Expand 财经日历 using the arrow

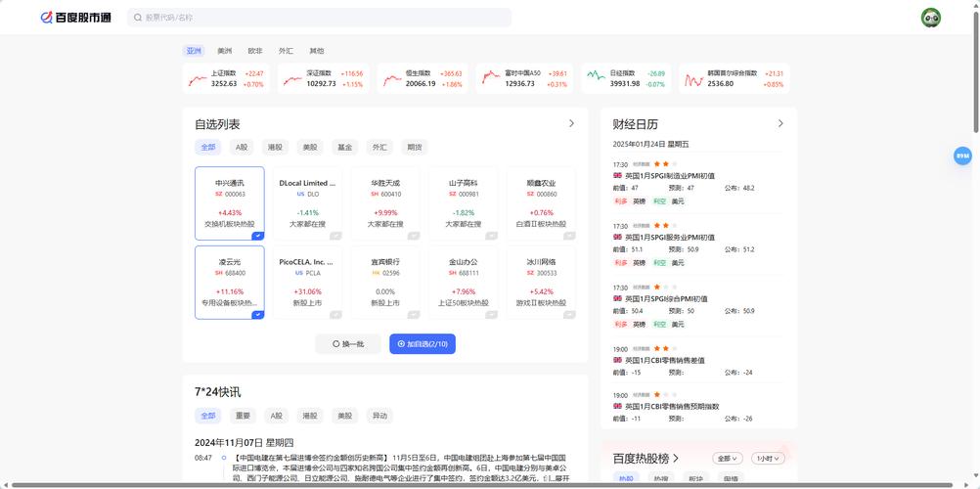pyautogui.click(x=780, y=124)
